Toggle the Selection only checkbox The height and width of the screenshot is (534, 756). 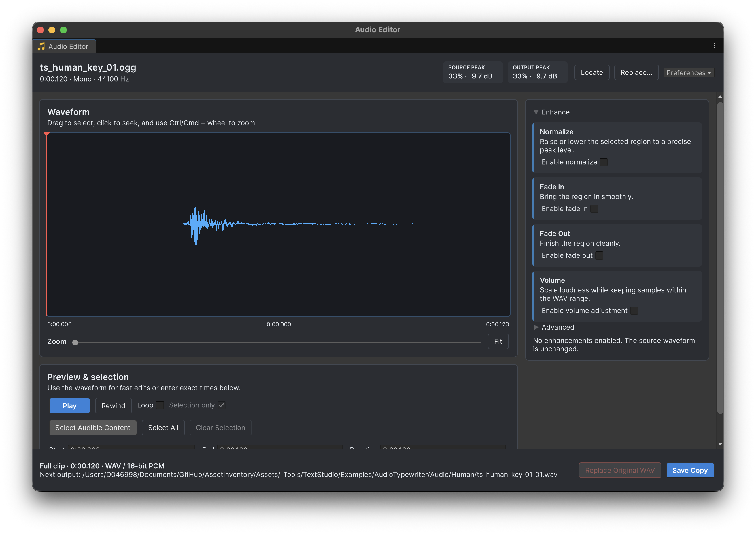click(222, 405)
